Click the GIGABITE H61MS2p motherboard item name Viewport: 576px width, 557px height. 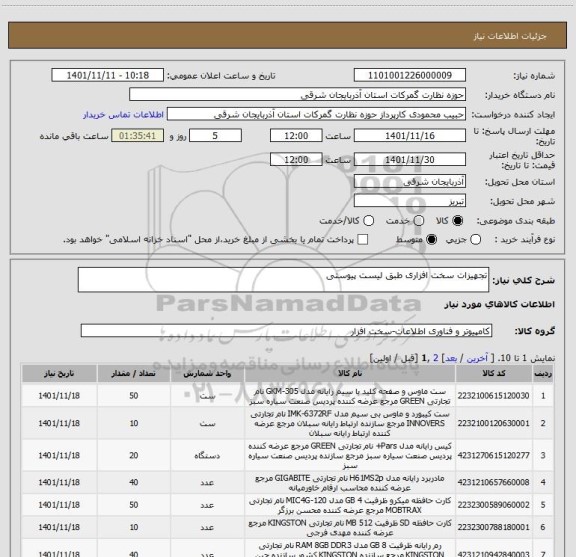pyautogui.click(x=350, y=483)
